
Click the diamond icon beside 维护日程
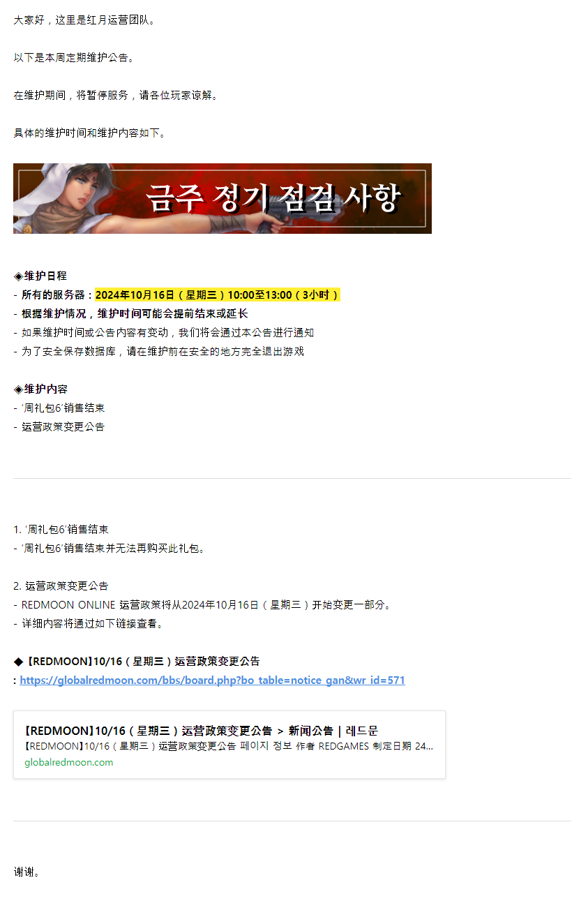point(18,276)
